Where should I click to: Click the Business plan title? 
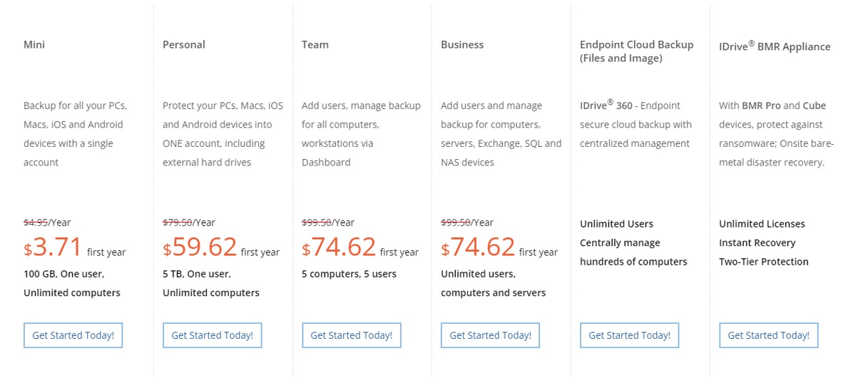tap(462, 44)
